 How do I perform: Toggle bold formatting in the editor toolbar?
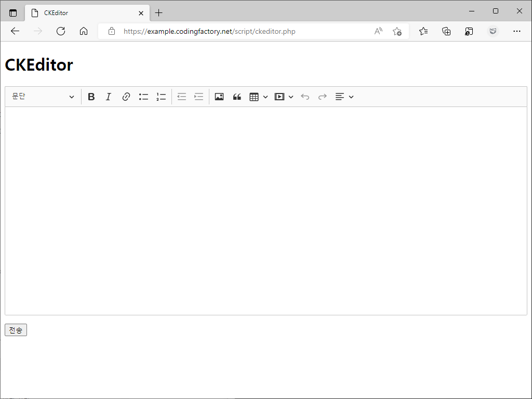pyautogui.click(x=91, y=97)
